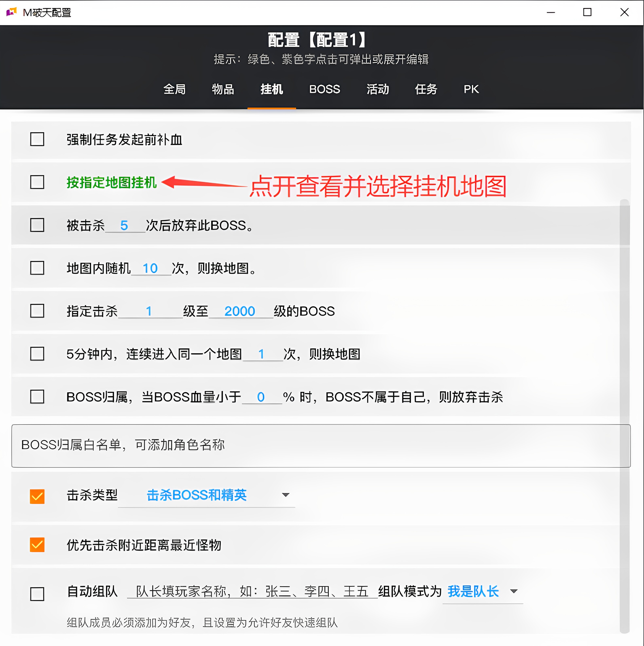Edit the random count value 10
The image size is (644, 646).
pos(151,269)
